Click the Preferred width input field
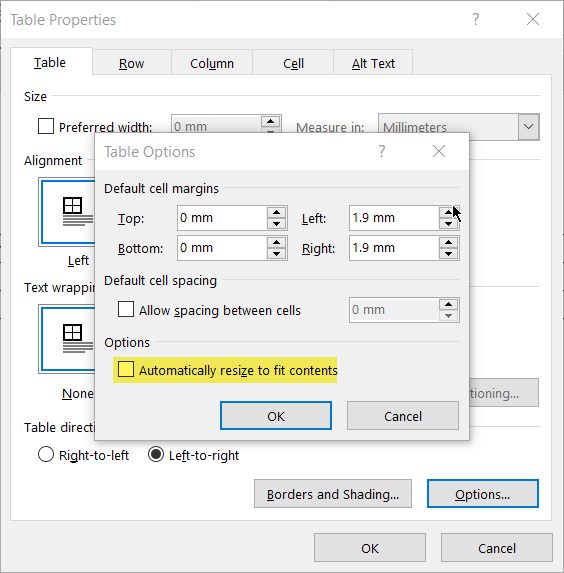The image size is (564, 573). tap(216, 124)
